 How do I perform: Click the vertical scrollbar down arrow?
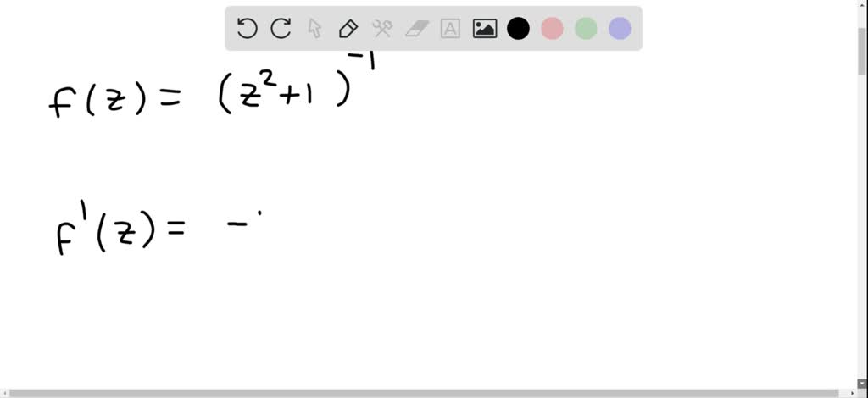(x=862, y=383)
